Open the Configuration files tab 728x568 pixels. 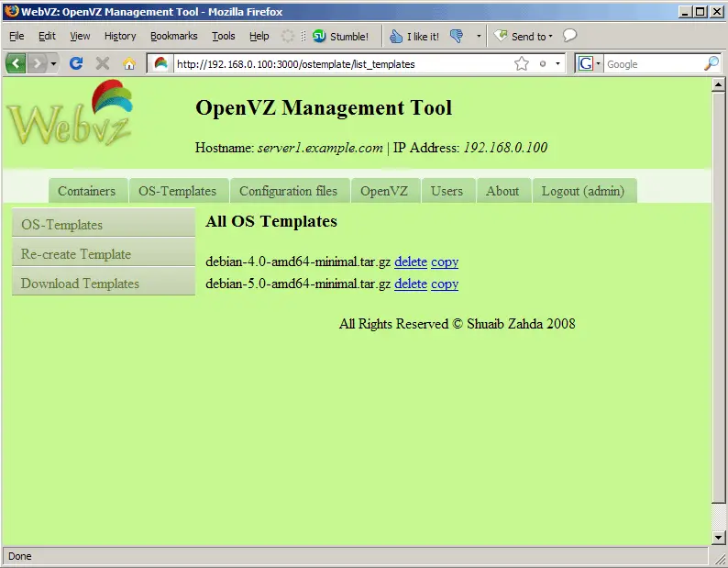288,191
